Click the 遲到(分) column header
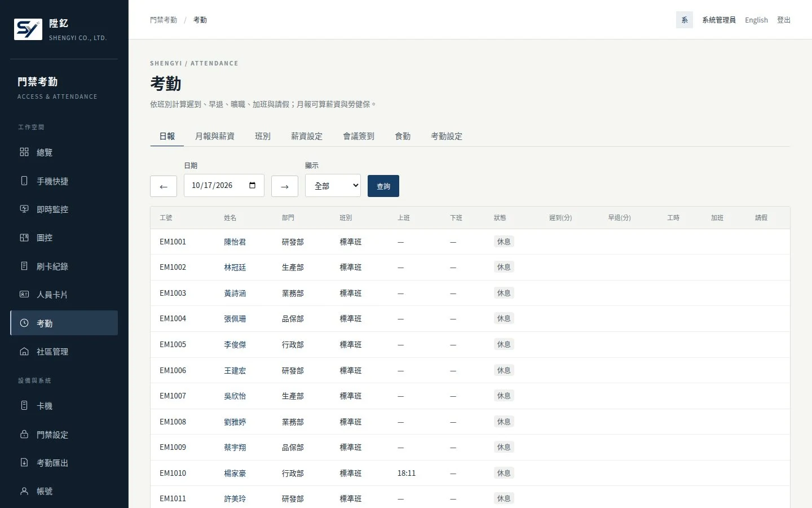 pyautogui.click(x=561, y=218)
